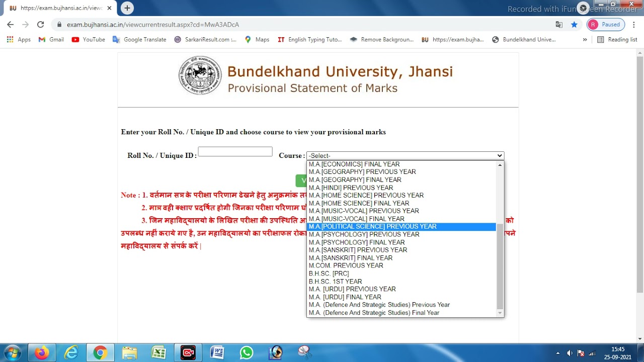The width and height of the screenshot is (644, 362).
Task: Click the browser Back arrow
Action: click(x=10, y=24)
